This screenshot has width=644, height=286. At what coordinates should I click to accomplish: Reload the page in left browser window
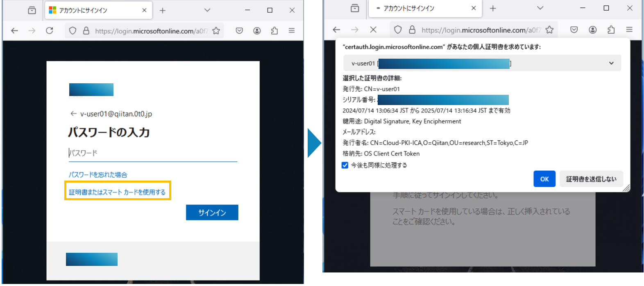(50, 31)
